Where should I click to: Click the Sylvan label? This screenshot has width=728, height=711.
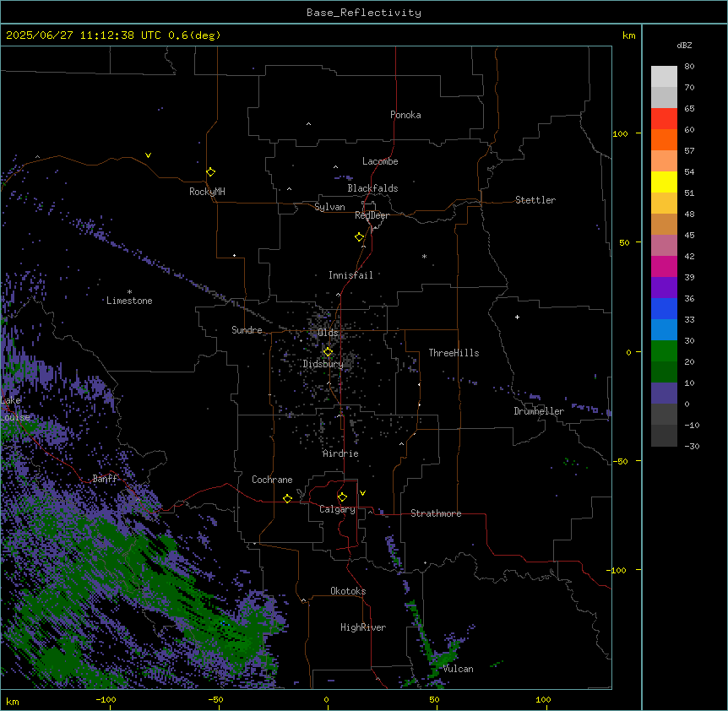pos(329,207)
